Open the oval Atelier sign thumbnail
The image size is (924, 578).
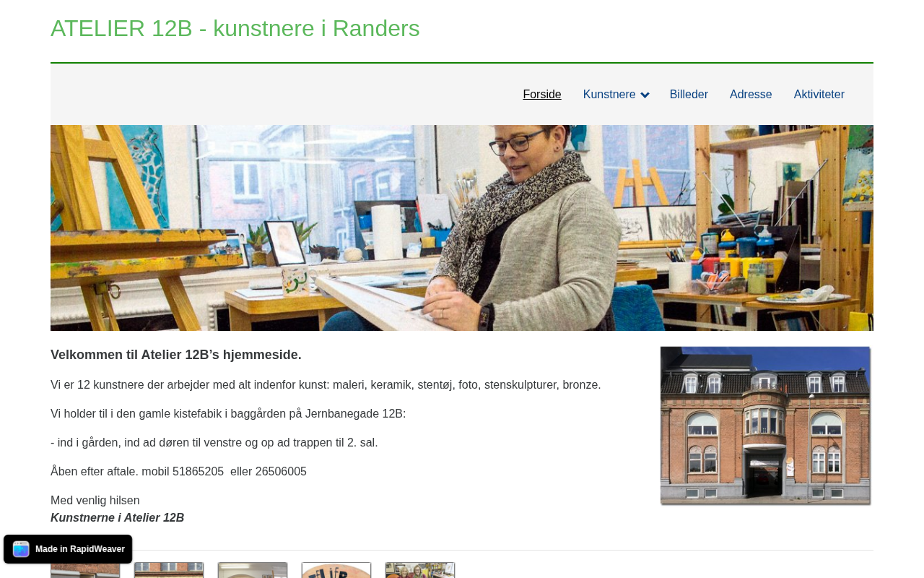coord(336,570)
